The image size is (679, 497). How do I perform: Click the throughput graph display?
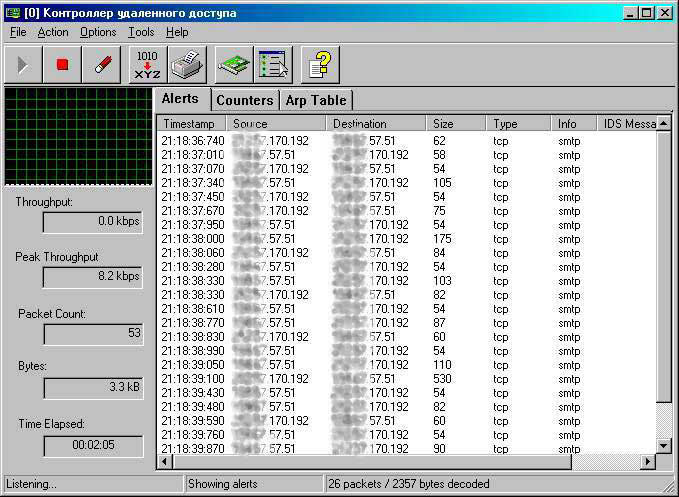pyautogui.click(x=78, y=136)
